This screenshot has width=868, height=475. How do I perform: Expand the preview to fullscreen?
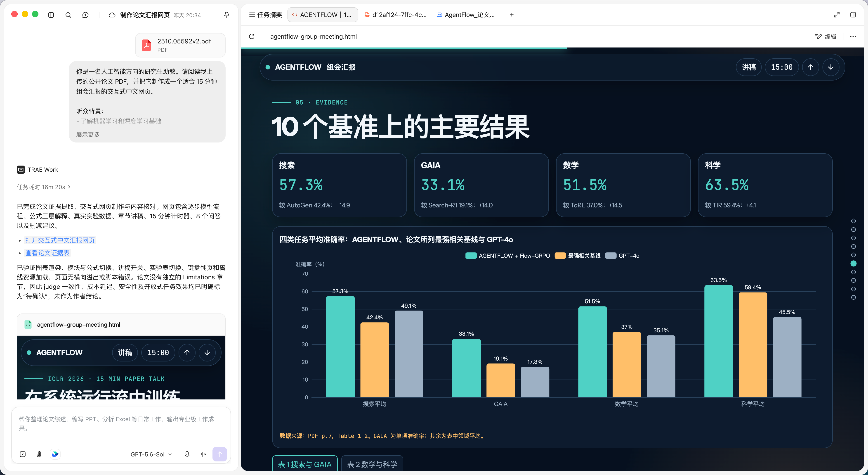pyautogui.click(x=837, y=15)
